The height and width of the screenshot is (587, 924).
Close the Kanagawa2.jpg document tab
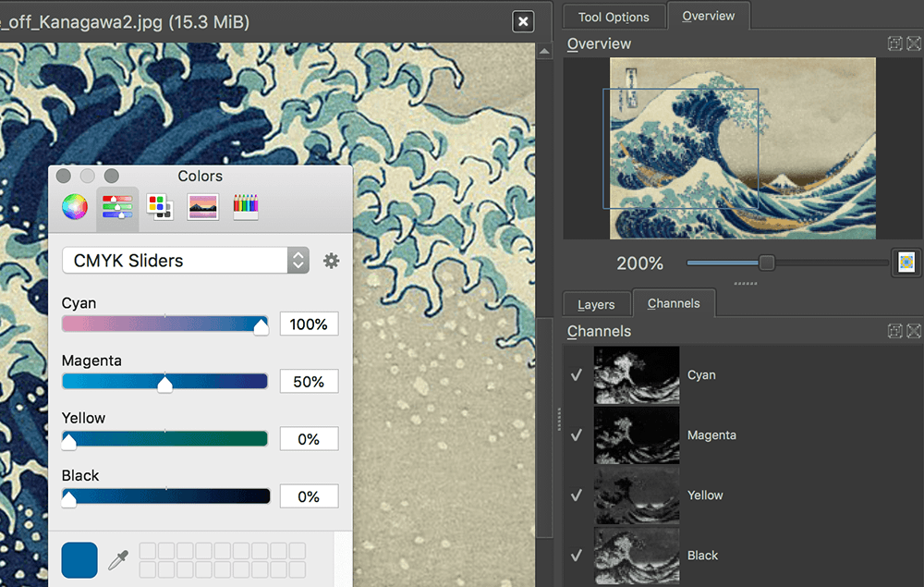point(523,22)
